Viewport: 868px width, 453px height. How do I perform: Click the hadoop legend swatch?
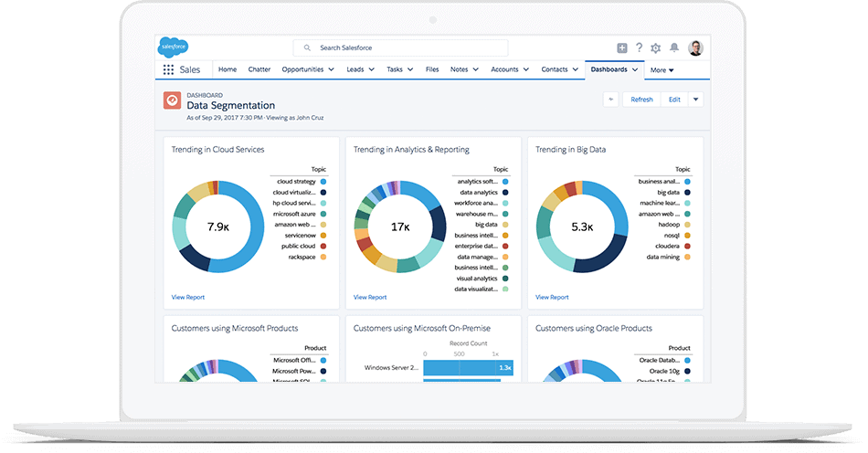(x=687, y=225)
